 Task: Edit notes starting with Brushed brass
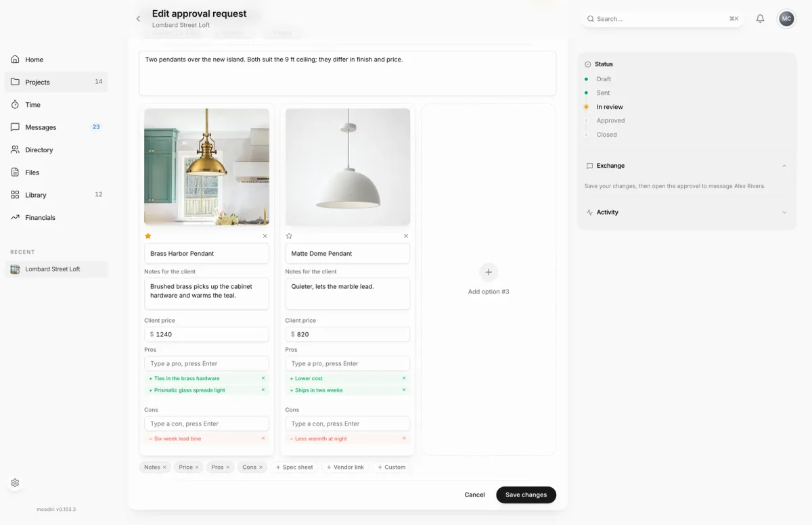coord(206,294)
